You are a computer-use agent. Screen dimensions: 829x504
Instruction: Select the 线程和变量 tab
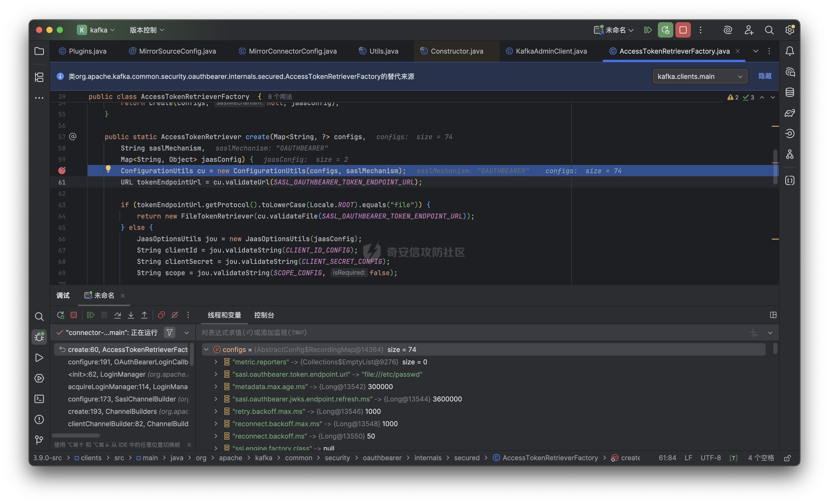tap(225, 315)
